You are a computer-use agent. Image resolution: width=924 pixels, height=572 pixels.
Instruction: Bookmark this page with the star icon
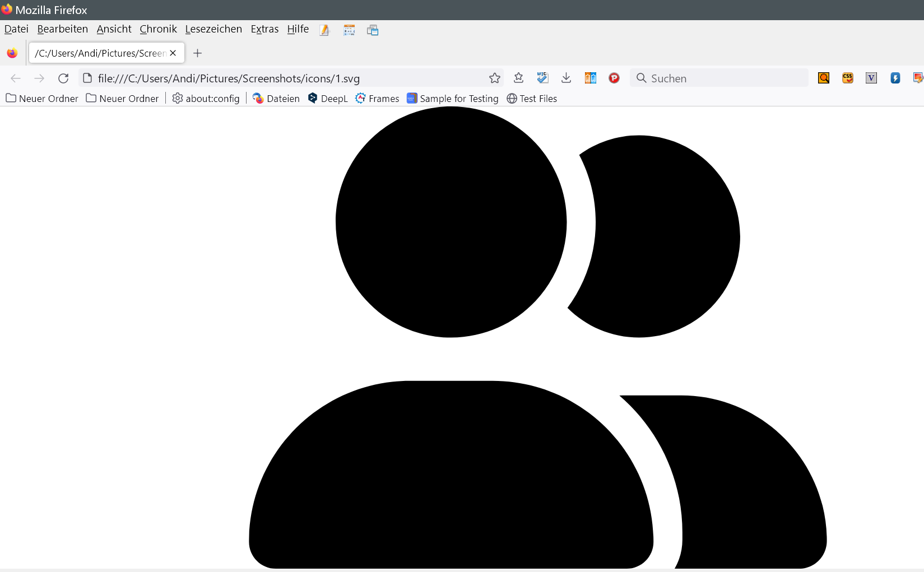point(494,78)
